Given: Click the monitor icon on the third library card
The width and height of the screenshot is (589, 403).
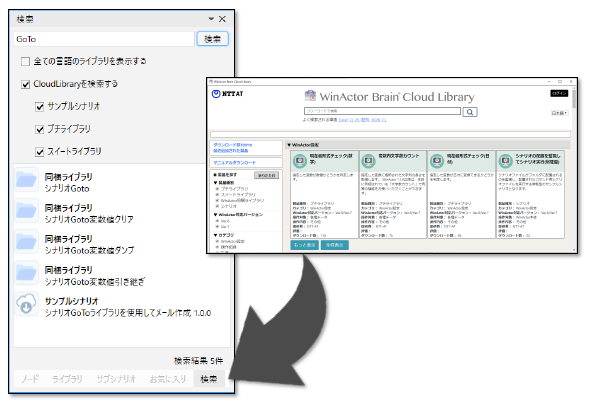Looking at the screenshot, I should 437,161.
